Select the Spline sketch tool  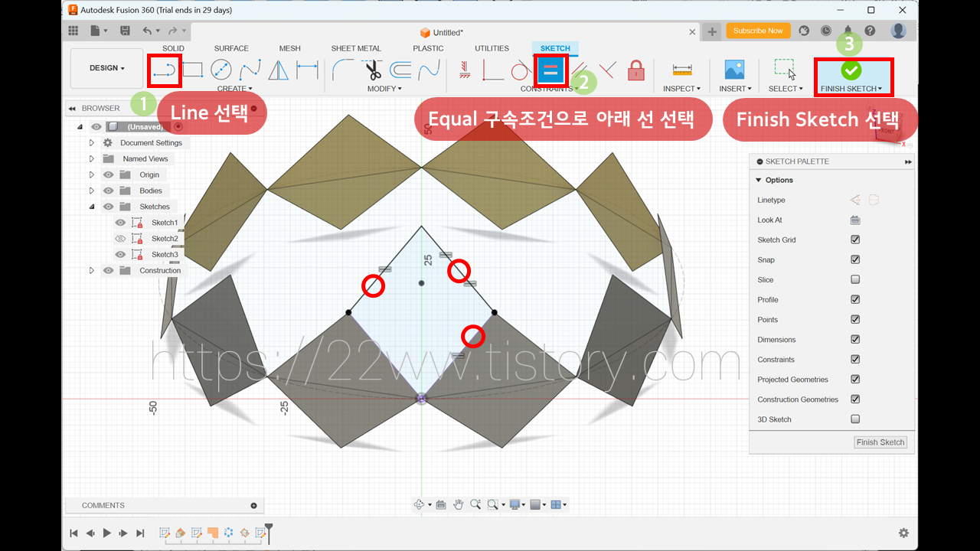pos(250,70)
